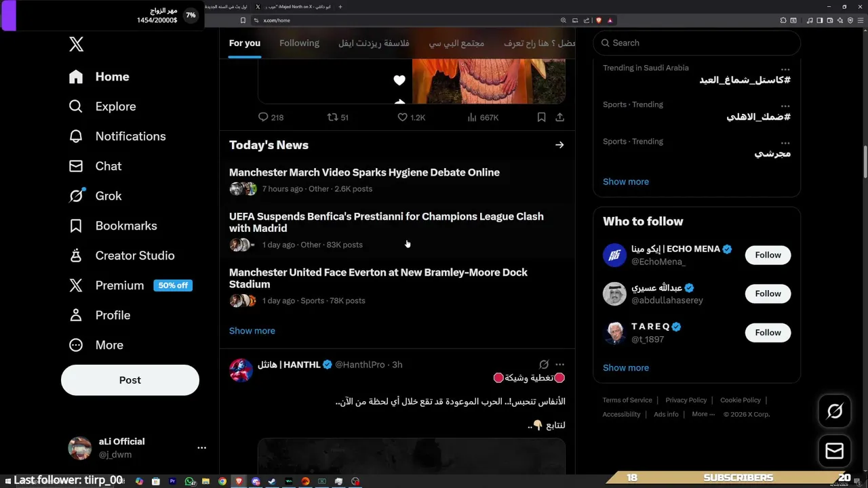The width and height of the screenshot is (868, 488).
Task: Click the @HanthlPro handle
Action: (x=360, y=365)
